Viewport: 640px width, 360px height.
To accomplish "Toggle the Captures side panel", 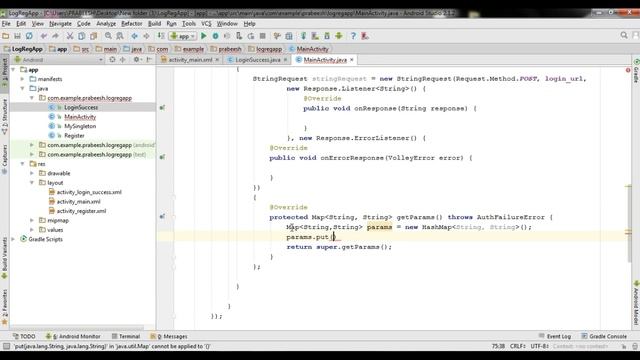I will coord(4,159).
